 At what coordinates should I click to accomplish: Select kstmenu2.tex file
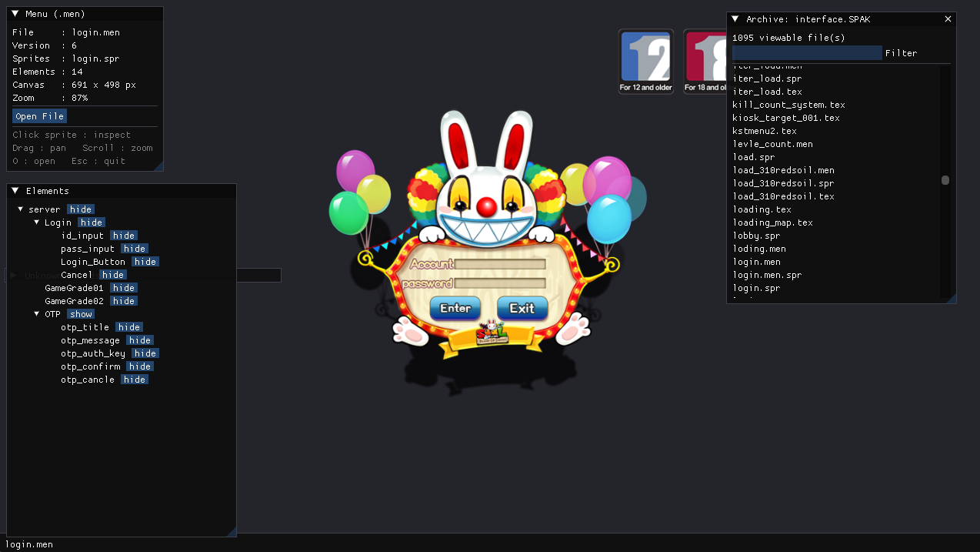765,131
